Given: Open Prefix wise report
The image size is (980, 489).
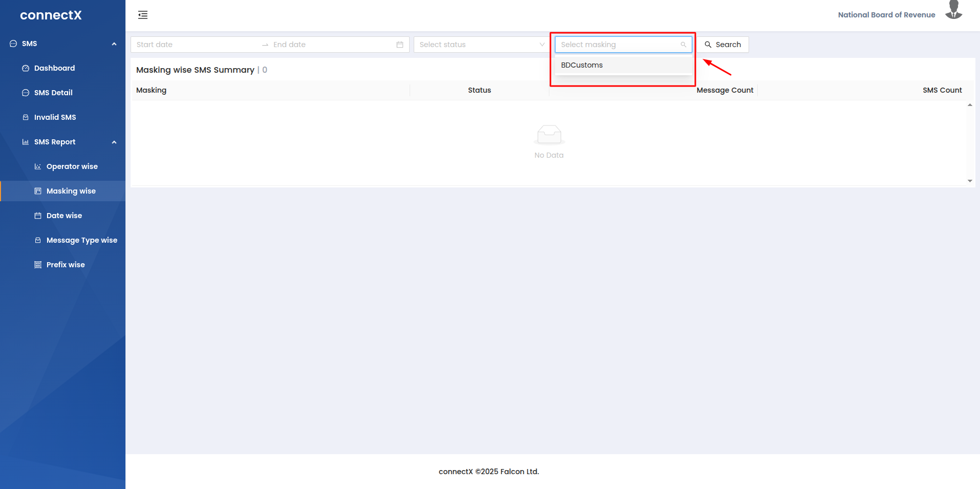Looking at the screenshot, I should pyautogui.click(x=66, y=265).
